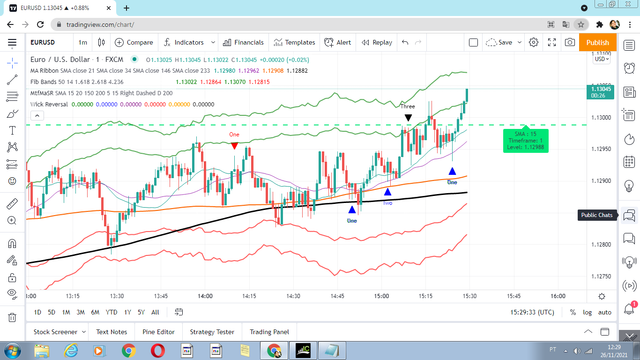Toggle magnet mode for drawings

12,244
